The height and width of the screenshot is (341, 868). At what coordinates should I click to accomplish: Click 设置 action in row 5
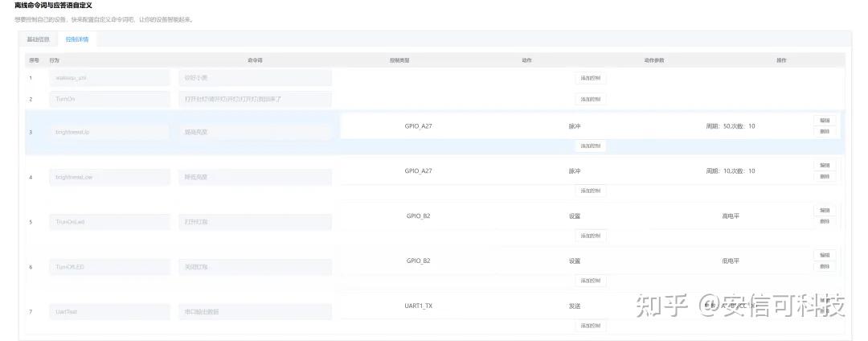pos(575,216)
